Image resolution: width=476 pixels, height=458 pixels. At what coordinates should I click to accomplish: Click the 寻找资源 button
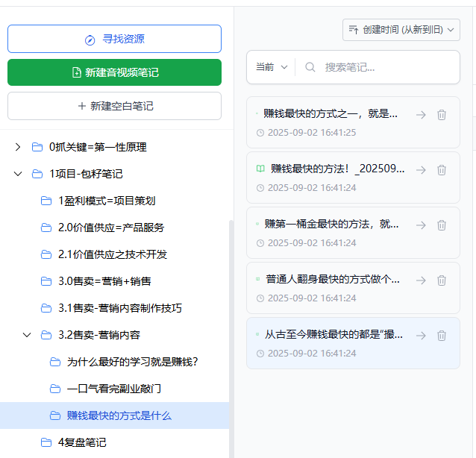coord(114,39)
